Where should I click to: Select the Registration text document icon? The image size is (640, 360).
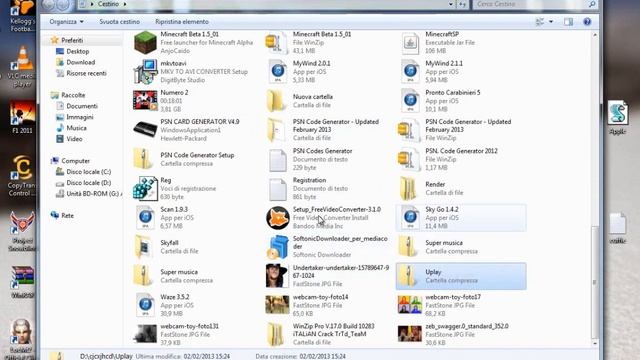(x=278, y=189)
